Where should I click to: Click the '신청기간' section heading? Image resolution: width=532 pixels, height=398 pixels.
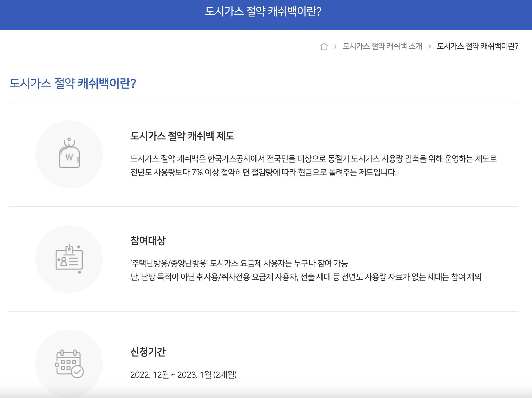point(148,352)
